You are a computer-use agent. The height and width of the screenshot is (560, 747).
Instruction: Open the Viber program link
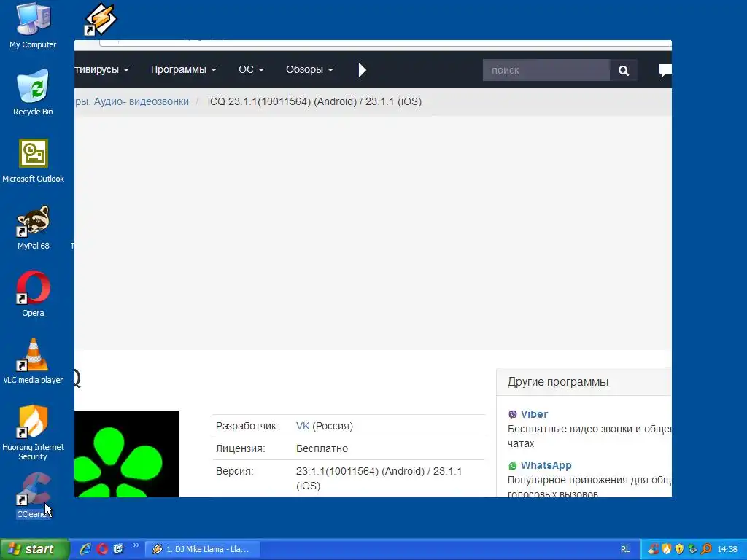(x=534, y=414)
